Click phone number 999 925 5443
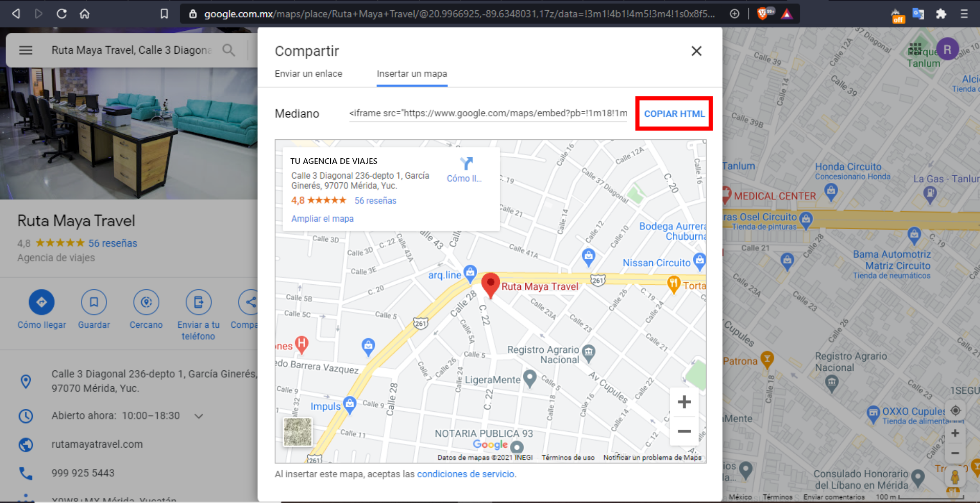The image size is (980, 503). (x=83, y=473)
